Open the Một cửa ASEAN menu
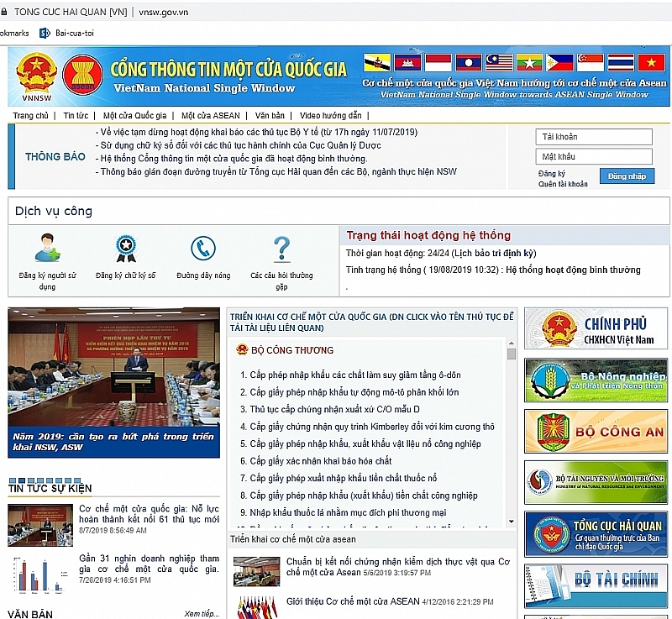 point(211,116)
